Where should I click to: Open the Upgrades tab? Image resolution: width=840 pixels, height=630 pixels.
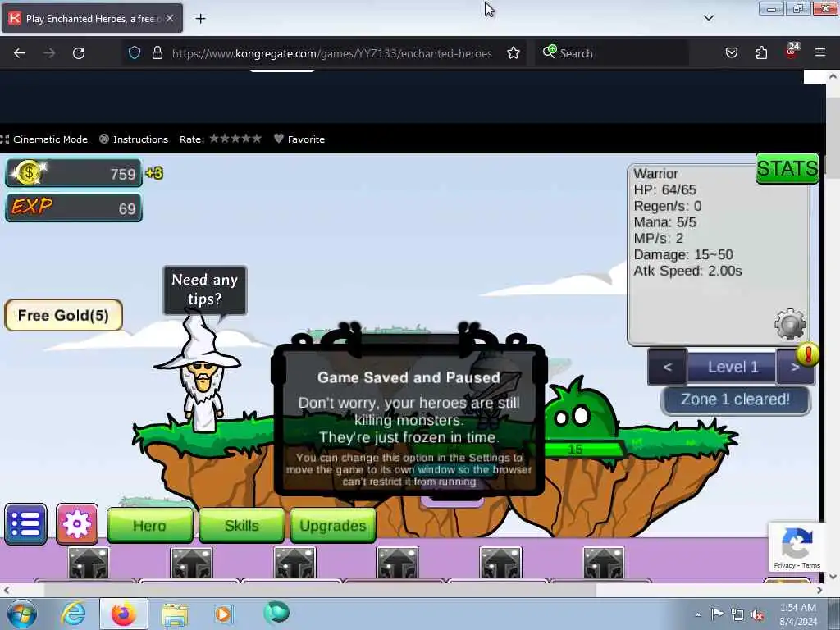coord(333,526)
